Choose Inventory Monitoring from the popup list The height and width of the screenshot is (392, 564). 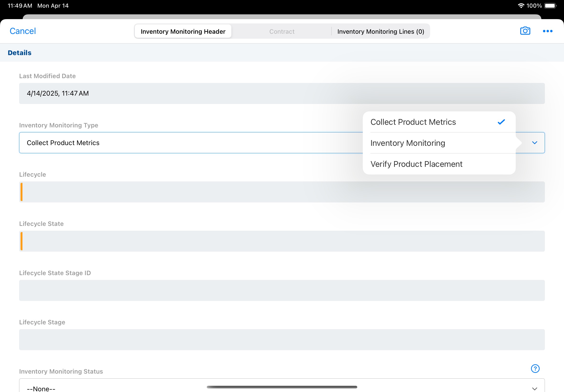click(408, 143)
